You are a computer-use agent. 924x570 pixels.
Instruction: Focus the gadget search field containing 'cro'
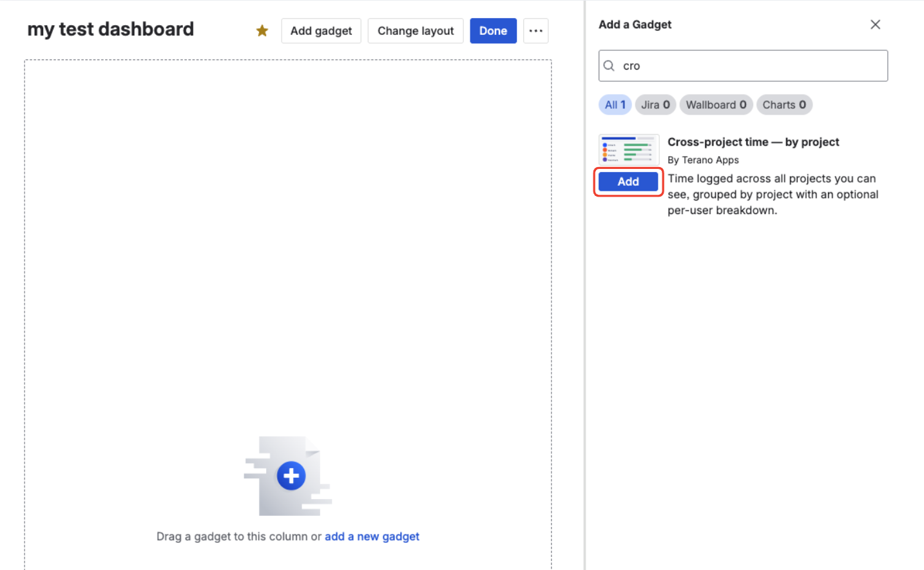pos(743,66)
